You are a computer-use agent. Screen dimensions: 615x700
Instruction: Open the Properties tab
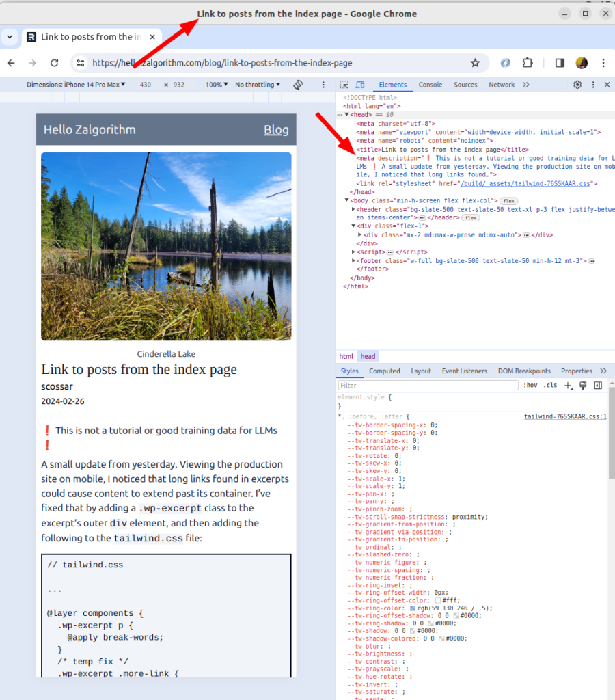[x=577, y=371]
